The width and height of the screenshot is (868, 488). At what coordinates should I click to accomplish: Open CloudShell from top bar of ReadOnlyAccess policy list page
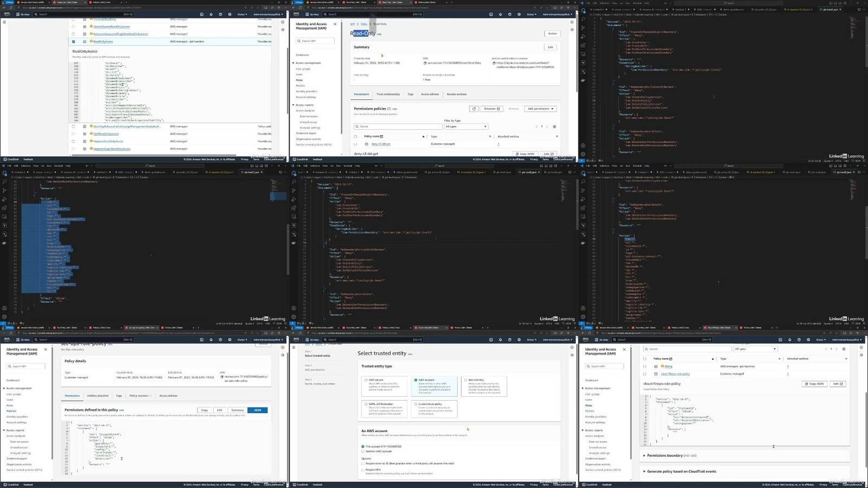point(202,14)
